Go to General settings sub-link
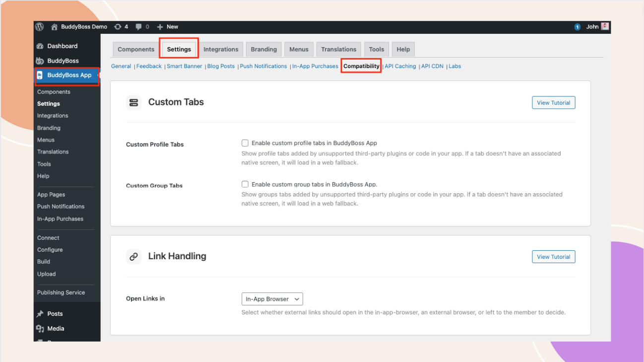Screen dimensions: 644x362 [121, 66]
